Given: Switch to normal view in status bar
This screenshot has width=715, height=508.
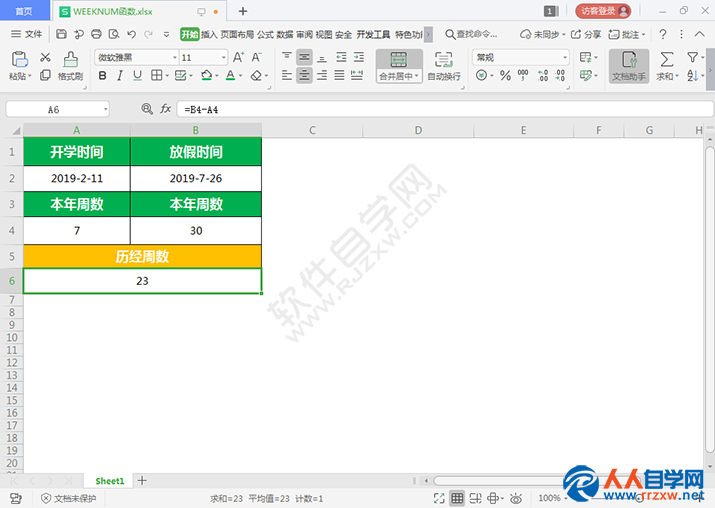Looking at the screenshot, I should pos(457,498).
